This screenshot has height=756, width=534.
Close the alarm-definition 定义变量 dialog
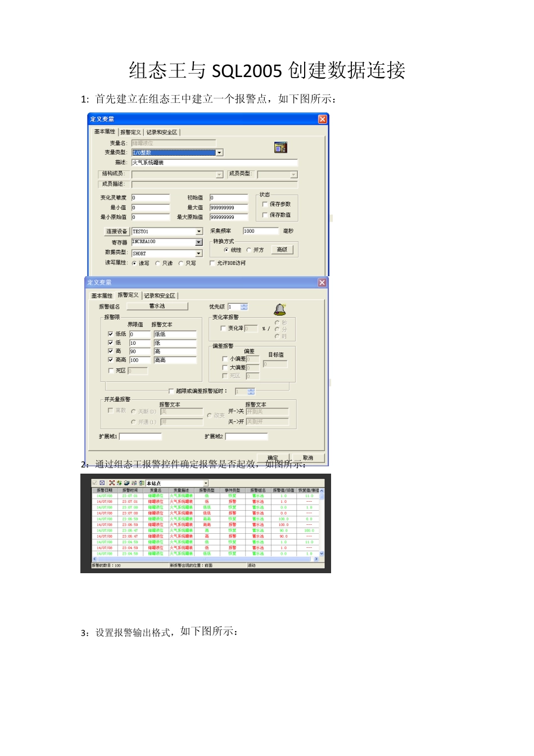coord(322,282)
